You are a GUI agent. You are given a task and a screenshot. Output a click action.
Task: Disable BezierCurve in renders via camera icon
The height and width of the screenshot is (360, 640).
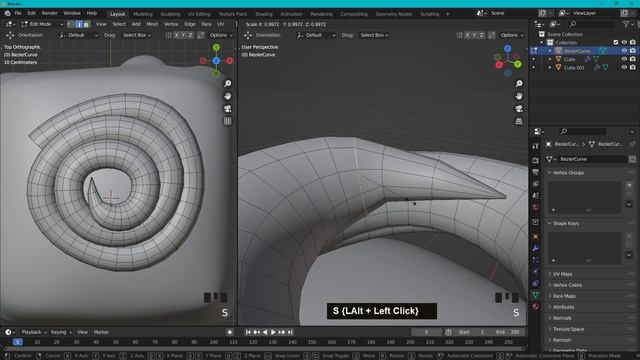(x=633, y=51)
